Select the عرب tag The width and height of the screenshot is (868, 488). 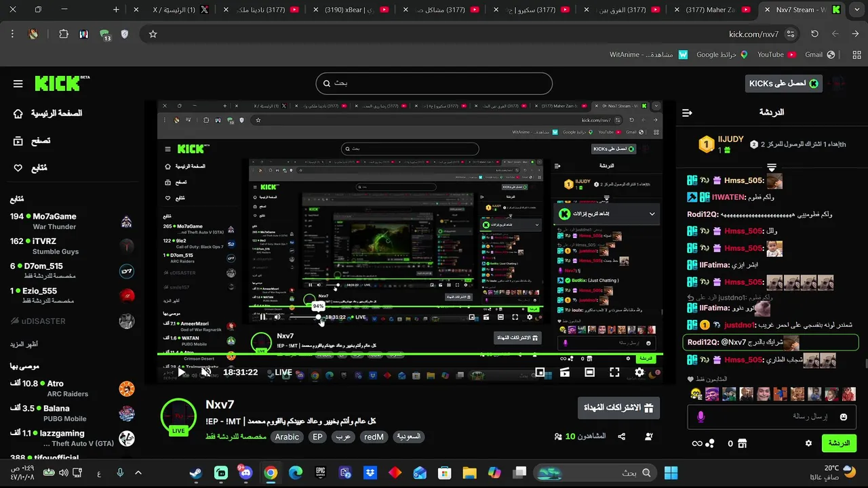pyautogui.click(x=344, y=437)
